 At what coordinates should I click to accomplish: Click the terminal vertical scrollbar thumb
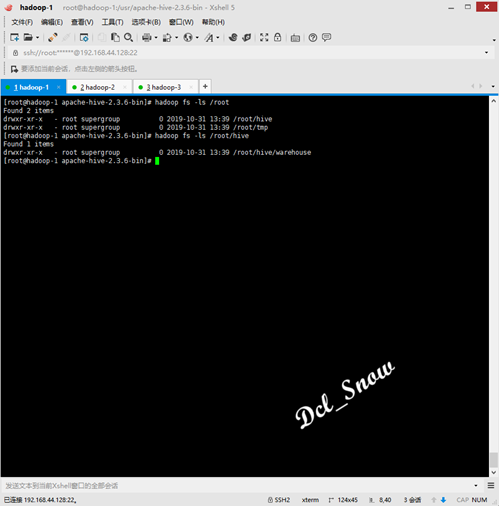[x=494, y=460]
